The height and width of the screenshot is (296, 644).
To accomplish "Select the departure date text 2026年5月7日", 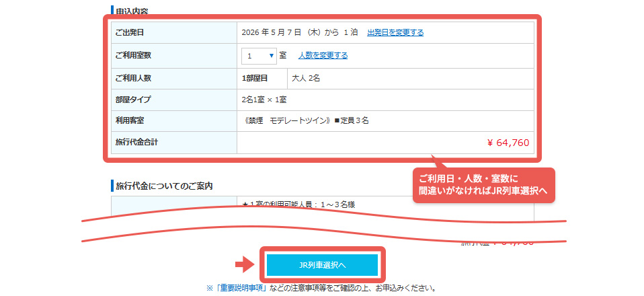I will coord(272,32).
